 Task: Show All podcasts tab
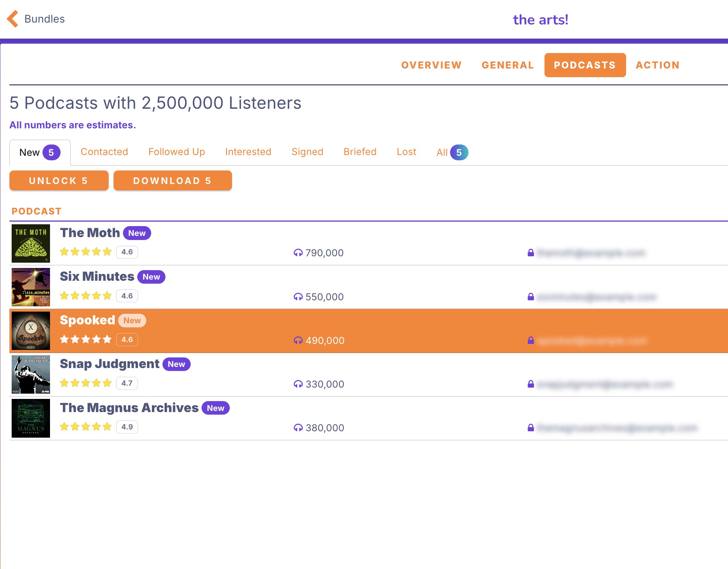coord(452,152)
